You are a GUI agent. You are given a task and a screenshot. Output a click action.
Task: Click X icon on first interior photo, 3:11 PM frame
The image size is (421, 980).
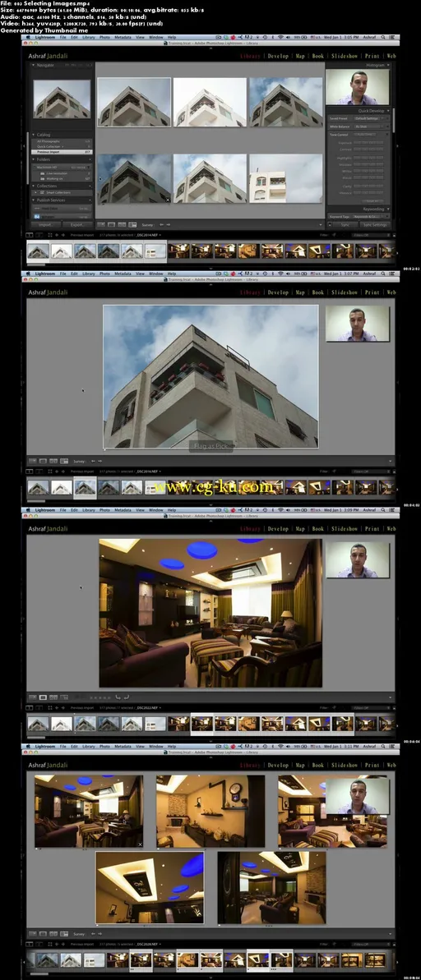[x=140, y=844]
